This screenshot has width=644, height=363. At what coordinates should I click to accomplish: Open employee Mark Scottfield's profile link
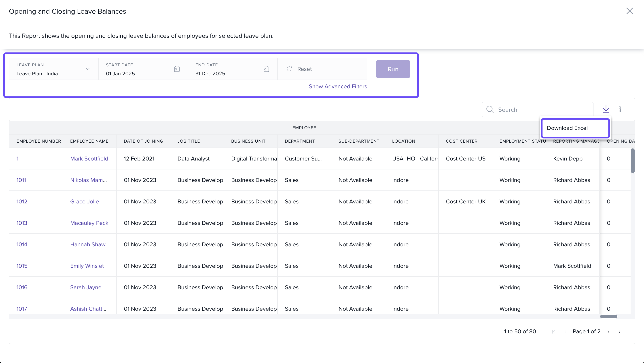point(89,159)
